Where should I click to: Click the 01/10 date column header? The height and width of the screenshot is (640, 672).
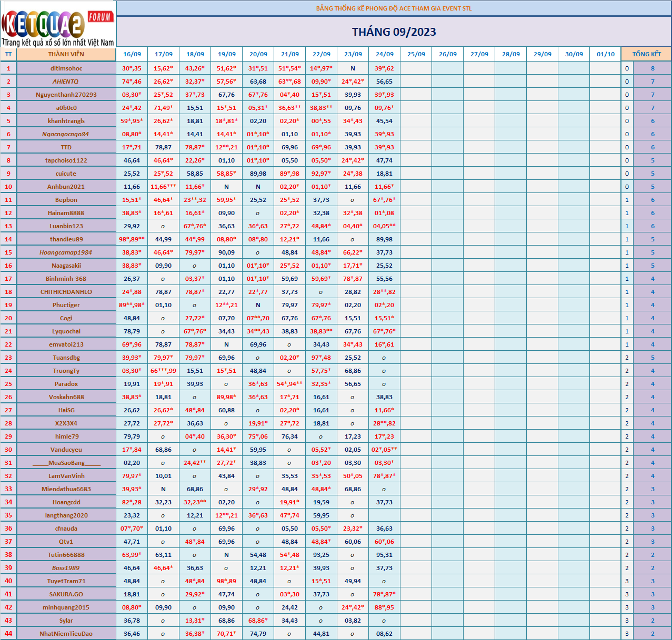[606, 54]
